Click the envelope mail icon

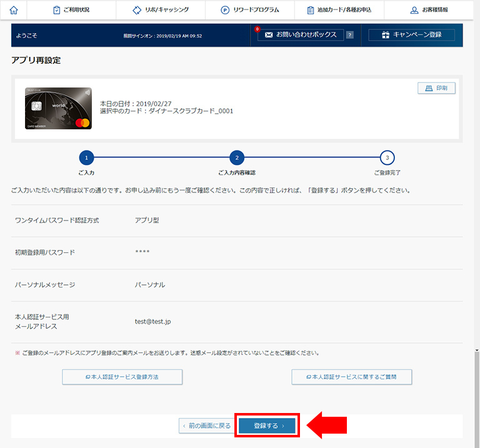(x=269, y=35)
